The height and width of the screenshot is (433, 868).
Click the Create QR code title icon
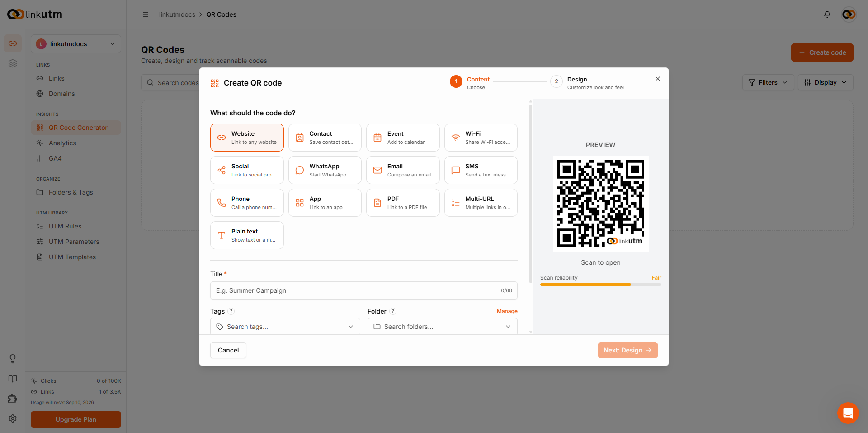click(215, 83)
